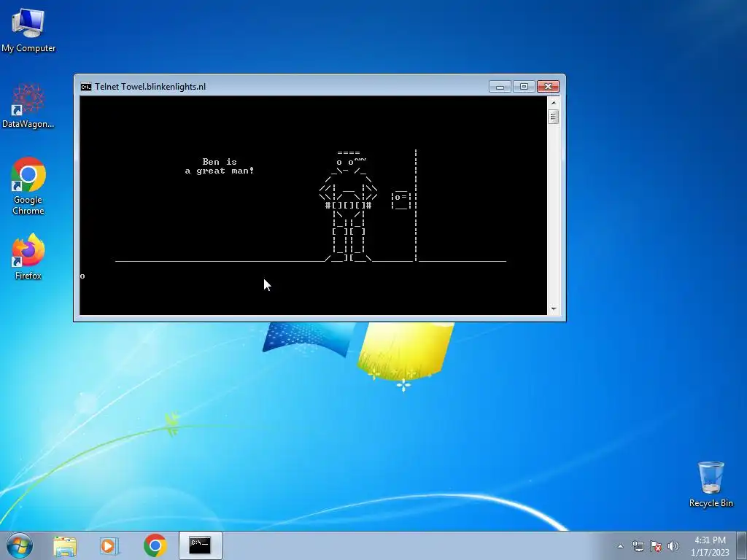
Task: Open the clock showing 4:31 PM
Action: 710,546
